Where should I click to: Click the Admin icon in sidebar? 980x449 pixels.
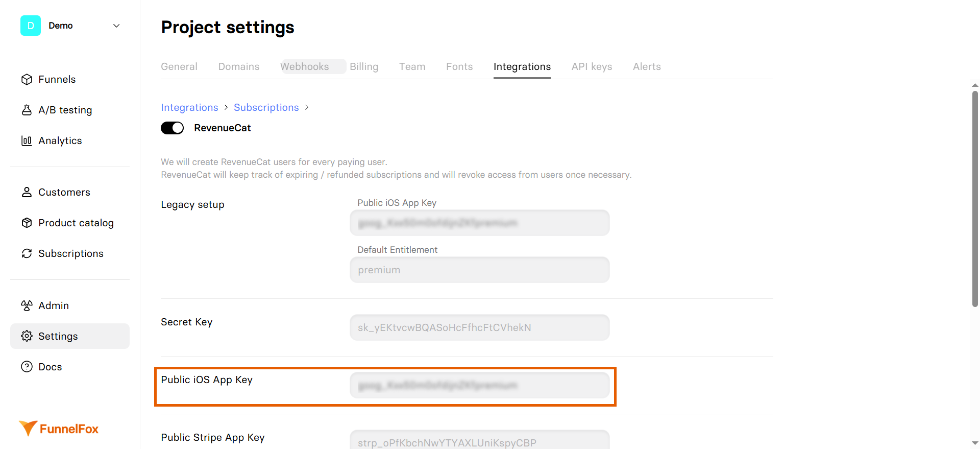pyautogui.click(x=27, y=305)
